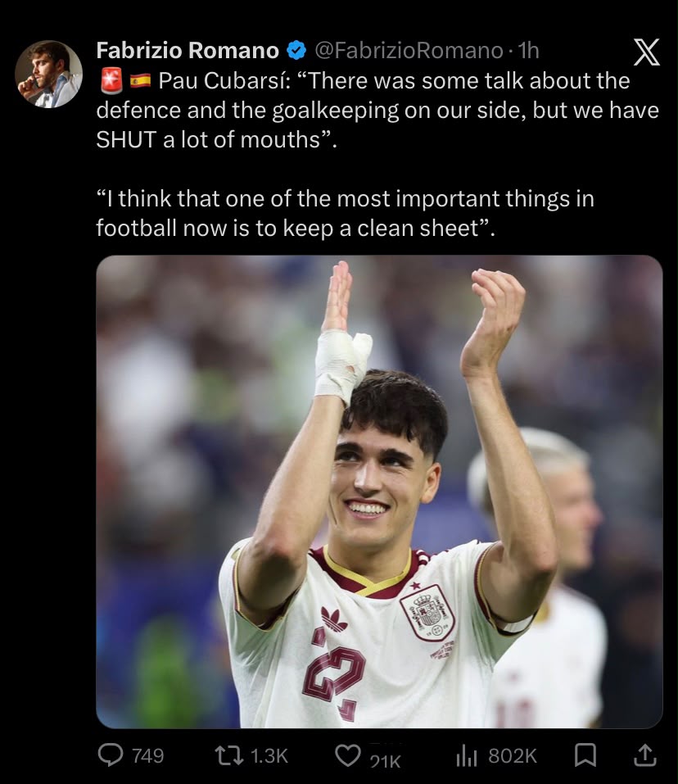Open the Fabrizio Romano display name
Viewport: 678px width, 784px height.
(x=188, y=51)
